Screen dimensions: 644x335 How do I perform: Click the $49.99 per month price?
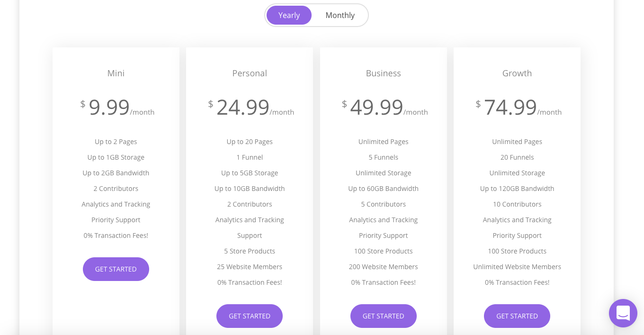(x=385, y=108)
